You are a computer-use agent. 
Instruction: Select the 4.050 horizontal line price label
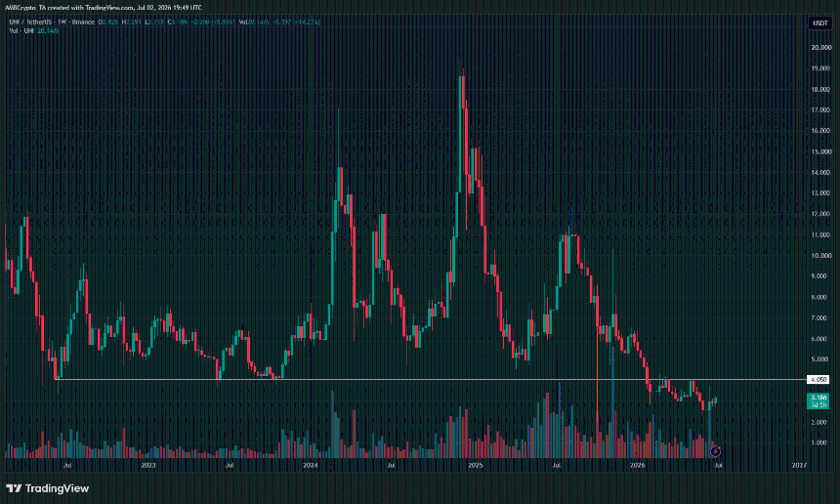819,380
